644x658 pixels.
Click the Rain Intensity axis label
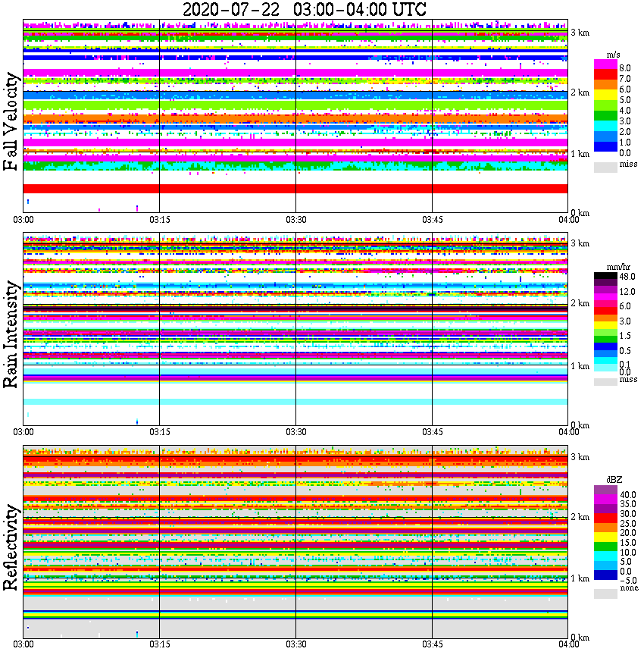coord(11,334)
